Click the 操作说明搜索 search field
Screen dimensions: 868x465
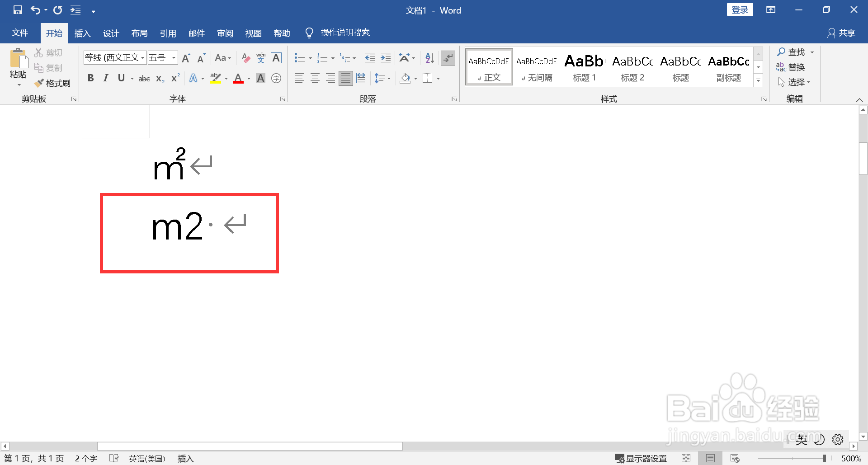tap(345, 33)
